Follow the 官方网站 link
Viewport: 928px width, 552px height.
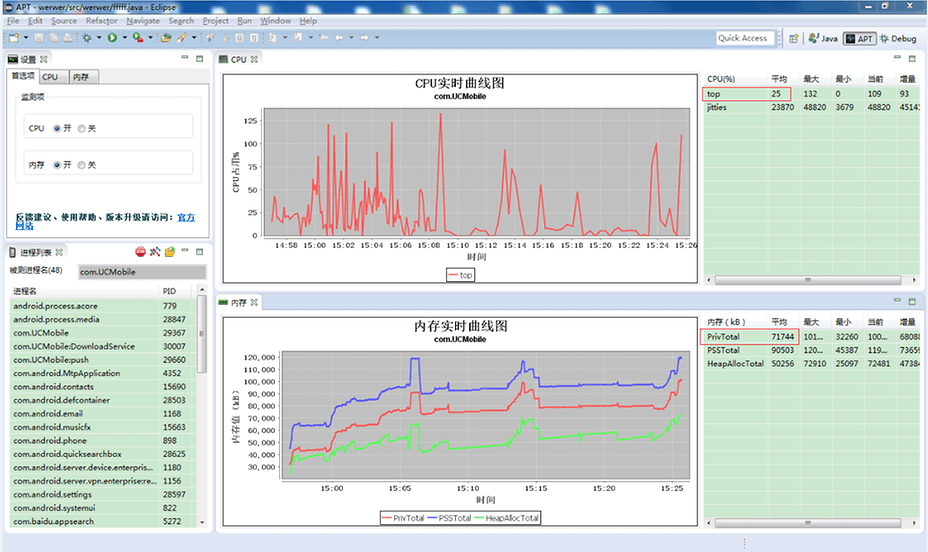coord(186,217)
